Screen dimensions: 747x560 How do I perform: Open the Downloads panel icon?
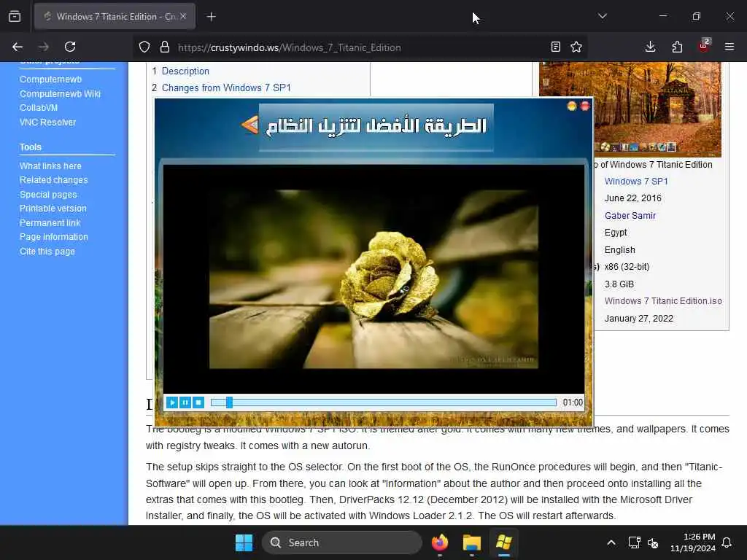point(650,47)
